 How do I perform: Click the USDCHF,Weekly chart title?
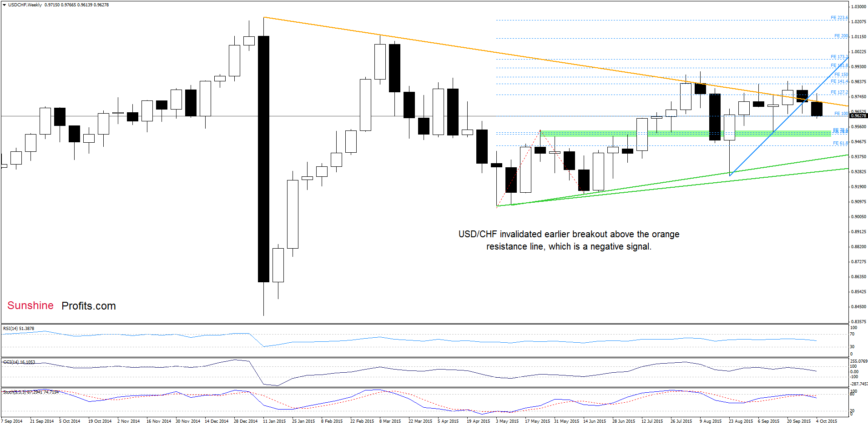[x=25, y=5]
